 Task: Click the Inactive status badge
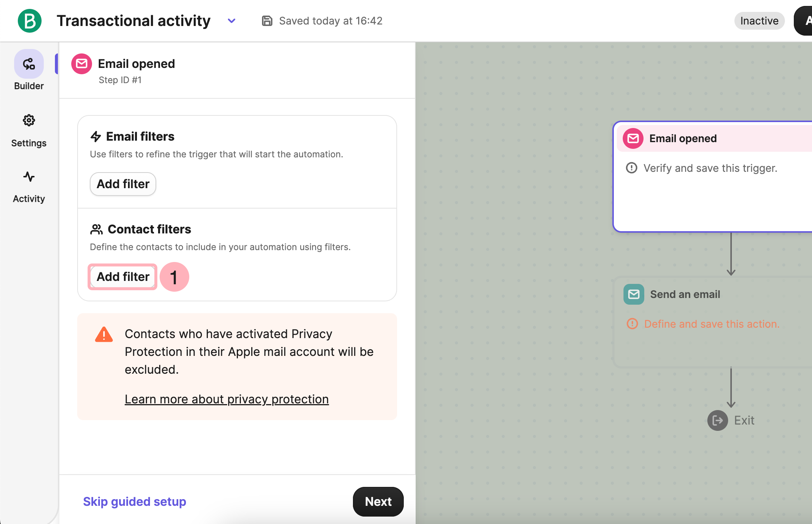click(x=759, y=21)
